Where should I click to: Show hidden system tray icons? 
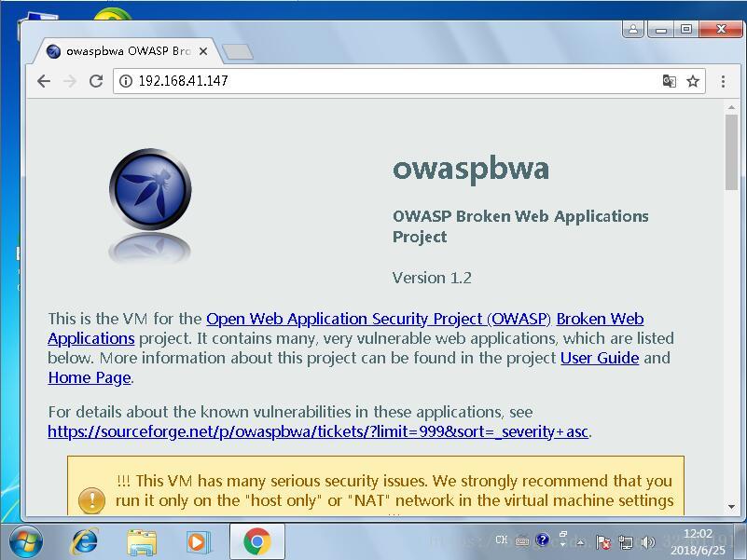coord(580,542)
